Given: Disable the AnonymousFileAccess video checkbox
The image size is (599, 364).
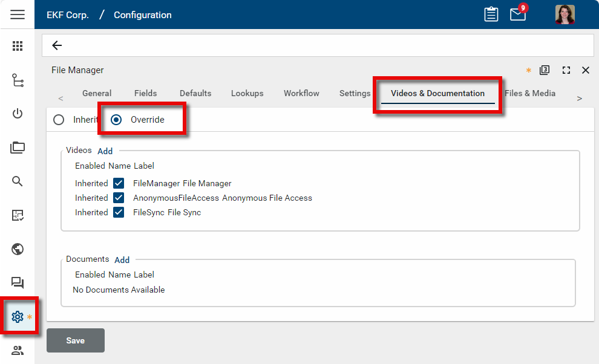Looking at the screenshot, I should tap(119, 198).
